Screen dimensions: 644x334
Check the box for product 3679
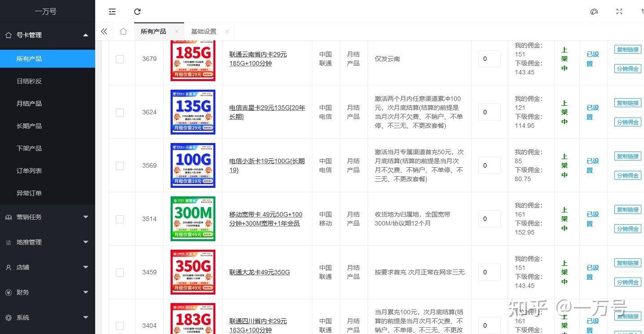(x=120, y=59)
